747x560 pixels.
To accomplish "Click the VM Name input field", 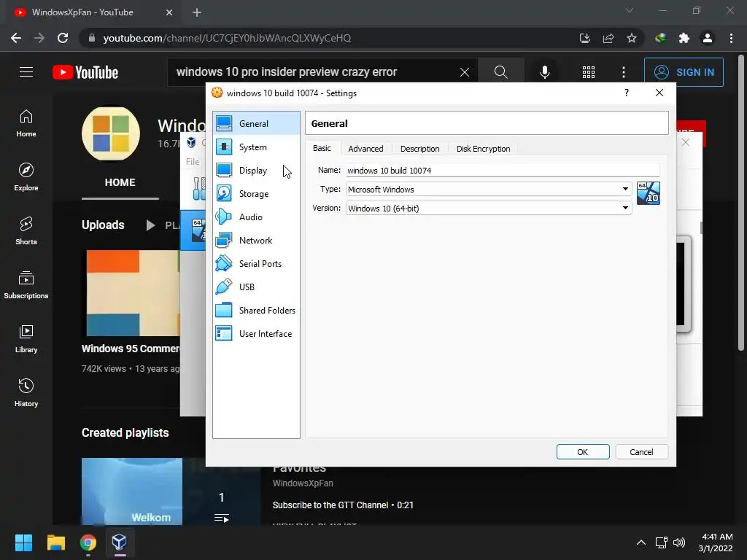I will [x=503, y=170].
